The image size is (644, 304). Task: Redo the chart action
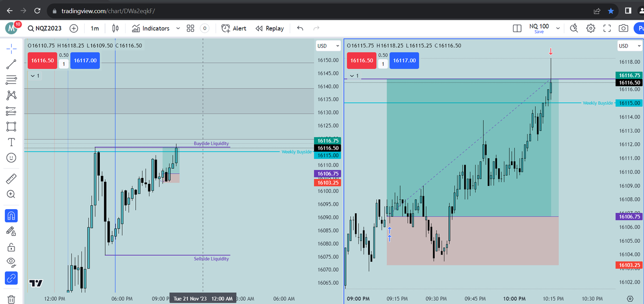[316, 28]
